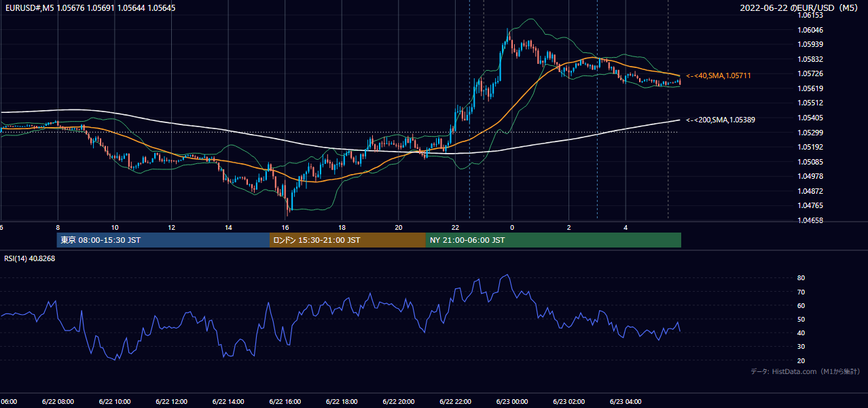Click price axis label 1.05619
Viewport: 868px width, 408px height.
810,88
